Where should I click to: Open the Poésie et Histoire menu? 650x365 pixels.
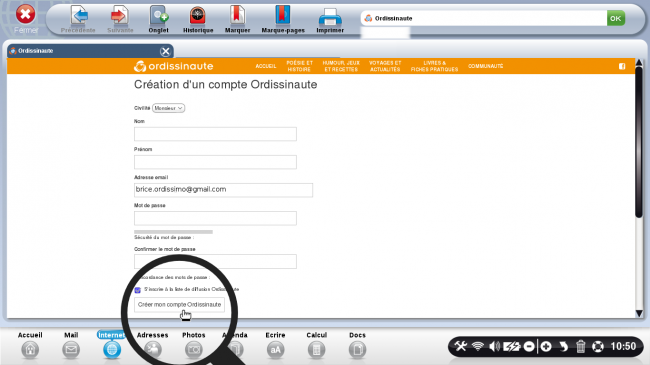pyautogui.click(x=299, y=66)
